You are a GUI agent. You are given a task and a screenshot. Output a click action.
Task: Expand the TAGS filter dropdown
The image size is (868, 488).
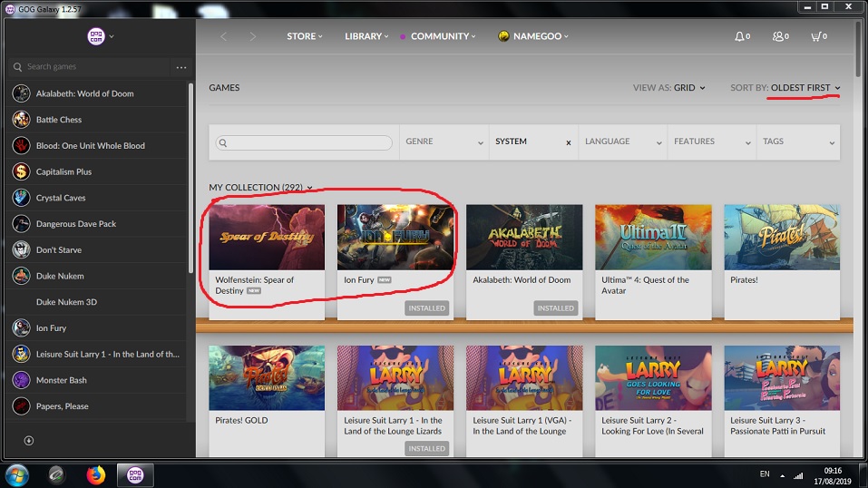pos(798,142)
